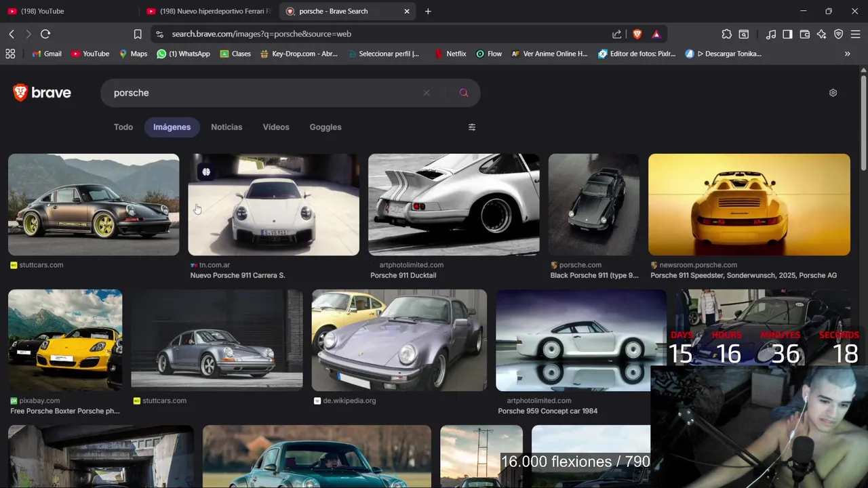Open the Maps bookmark
The width and height of the screenshot is (868, 488).
click(x=133, y=54)
